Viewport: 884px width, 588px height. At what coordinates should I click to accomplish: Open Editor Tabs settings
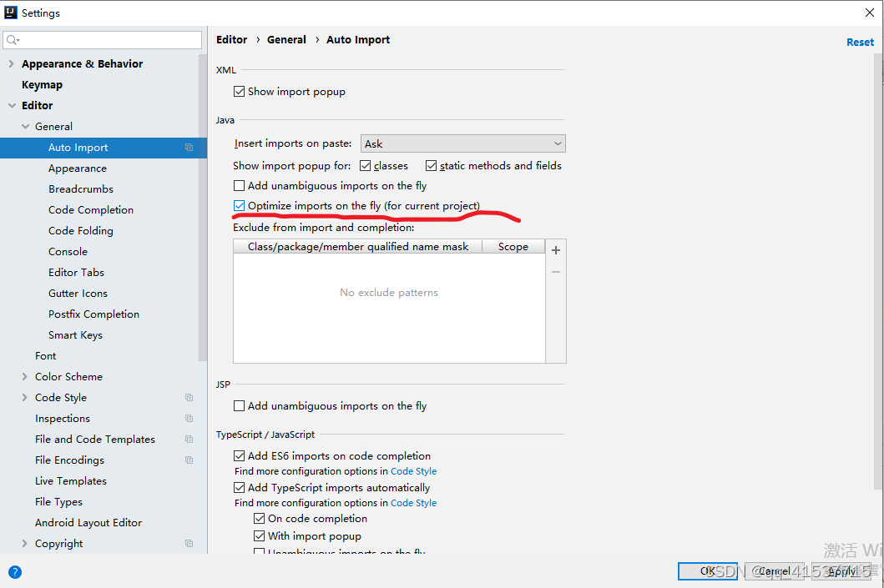pos(76,273)
